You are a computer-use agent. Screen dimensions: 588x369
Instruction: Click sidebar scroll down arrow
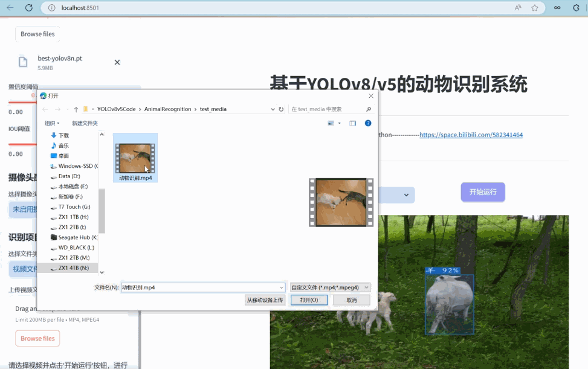pyautogui.click(x=102, y=272)
